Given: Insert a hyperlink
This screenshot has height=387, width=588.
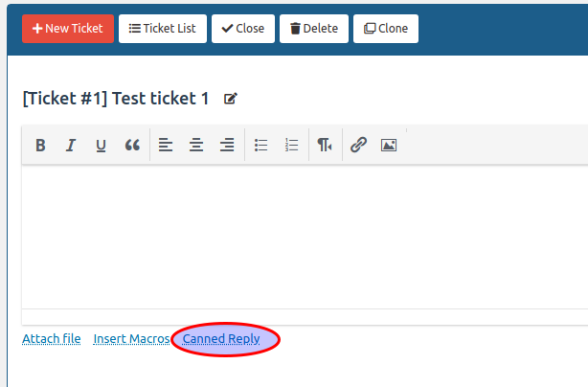Looking at the screenshot, I should (x=358, y=146).
